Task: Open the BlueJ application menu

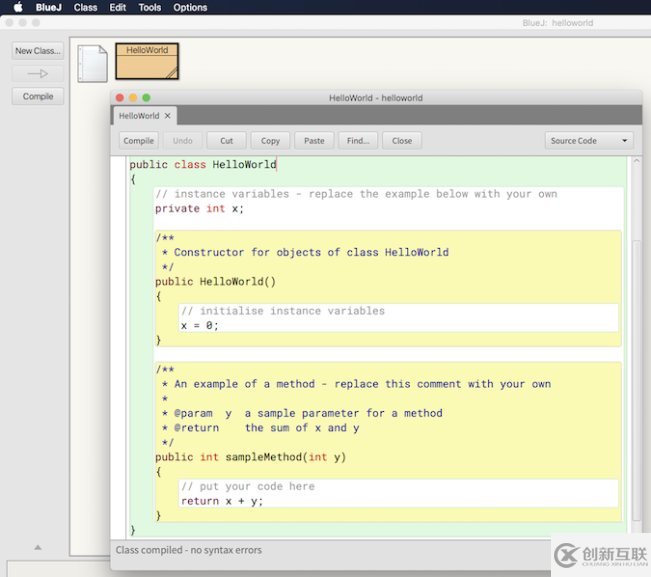Action: (48, 7)
